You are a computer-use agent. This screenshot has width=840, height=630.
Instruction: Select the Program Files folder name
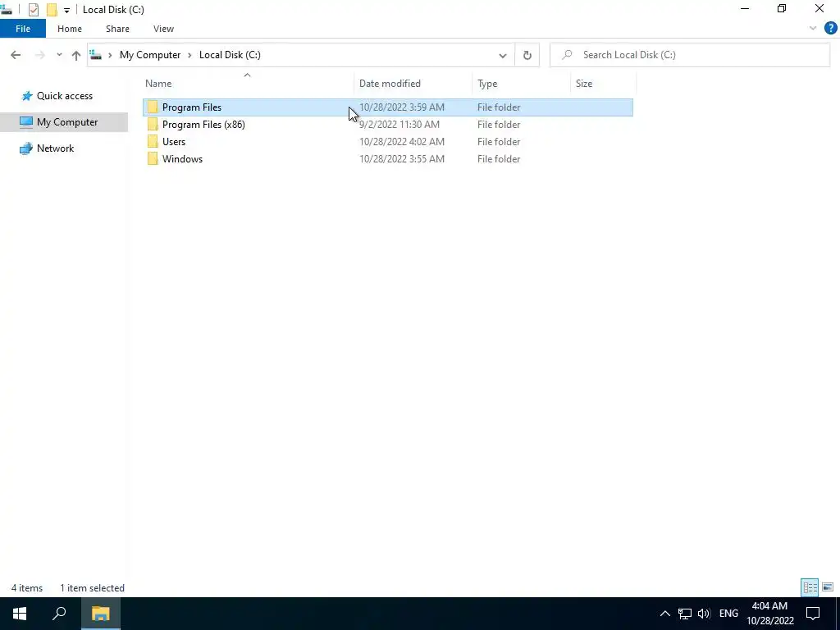pos(192,107)
